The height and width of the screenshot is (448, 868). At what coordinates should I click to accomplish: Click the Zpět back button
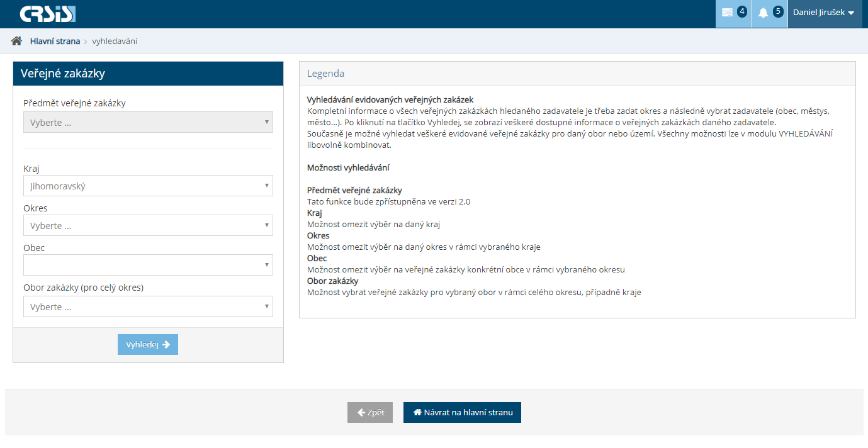coord(370,413)
